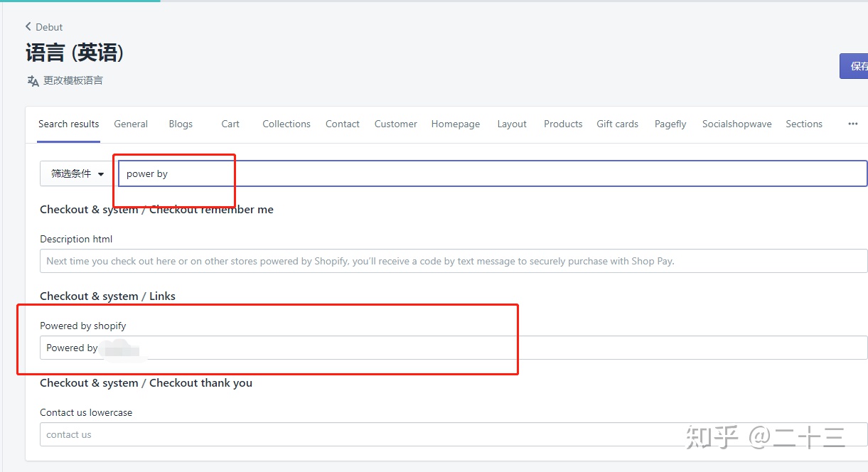
Task: Select the Cart tab
Action: pyautogui.click(x=230, y=124)
